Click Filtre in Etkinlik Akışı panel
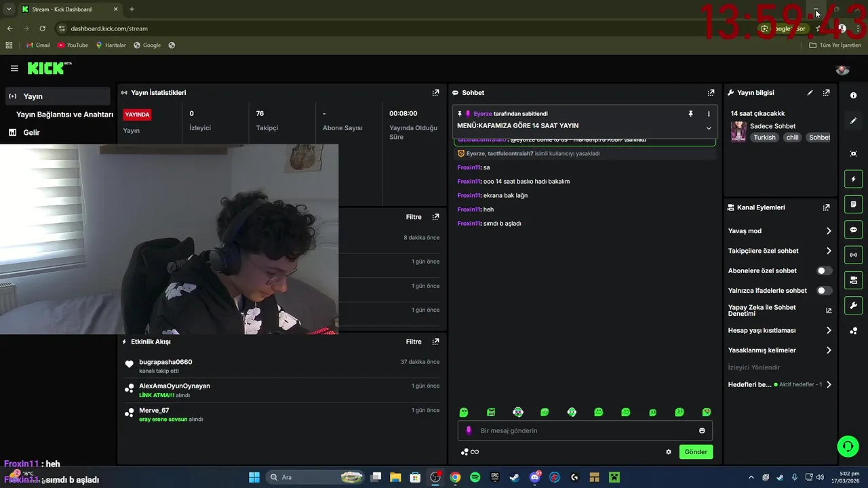Image resolution: width=868 pixels, height=488 pixels. click(x=414, y=342)
